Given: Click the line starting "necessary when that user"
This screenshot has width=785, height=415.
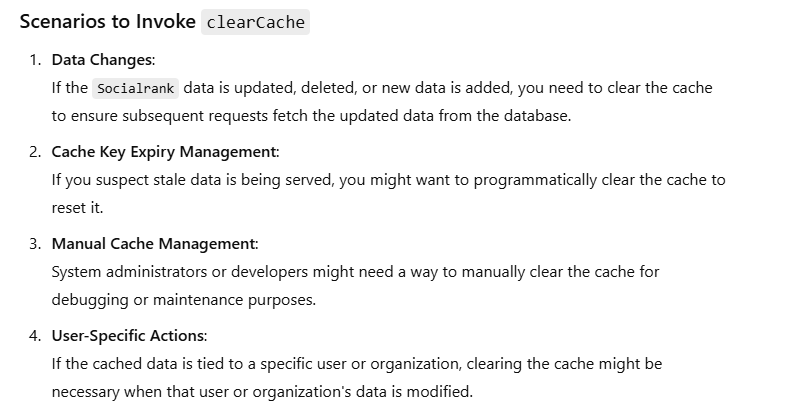Looking at the screenshot, I should coord(261,391).
